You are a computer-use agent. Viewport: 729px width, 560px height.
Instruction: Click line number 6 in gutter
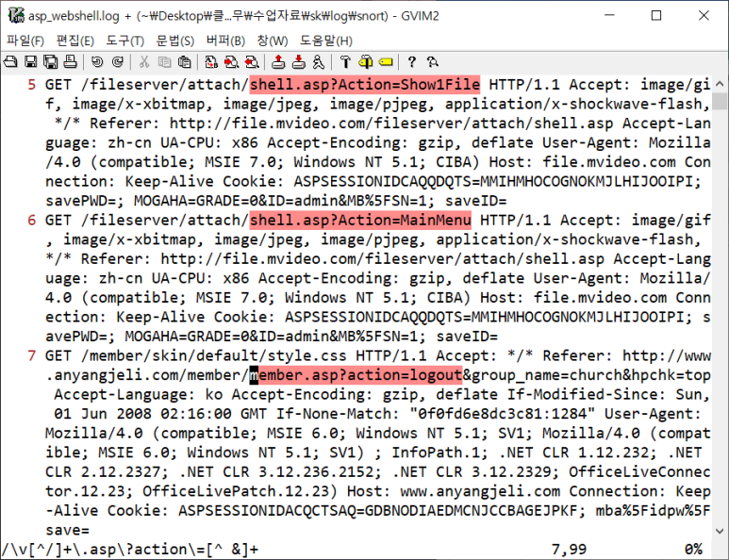click(32, 220)
